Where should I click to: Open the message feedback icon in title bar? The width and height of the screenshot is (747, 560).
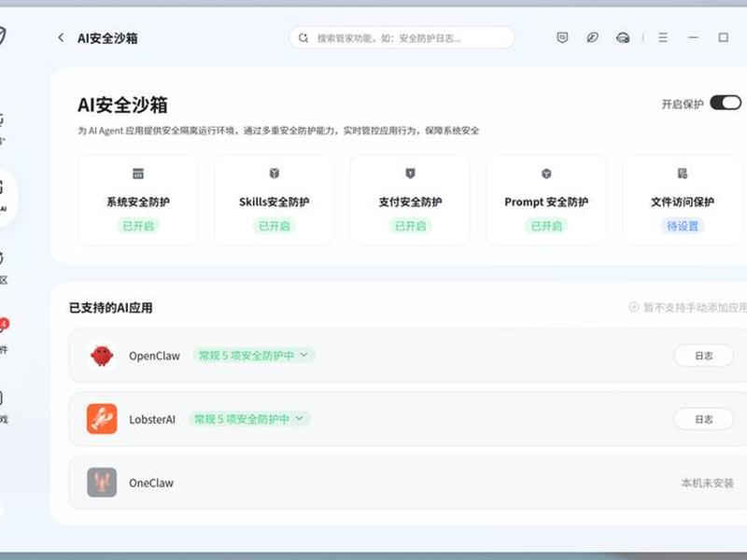(x=562, y=37)
